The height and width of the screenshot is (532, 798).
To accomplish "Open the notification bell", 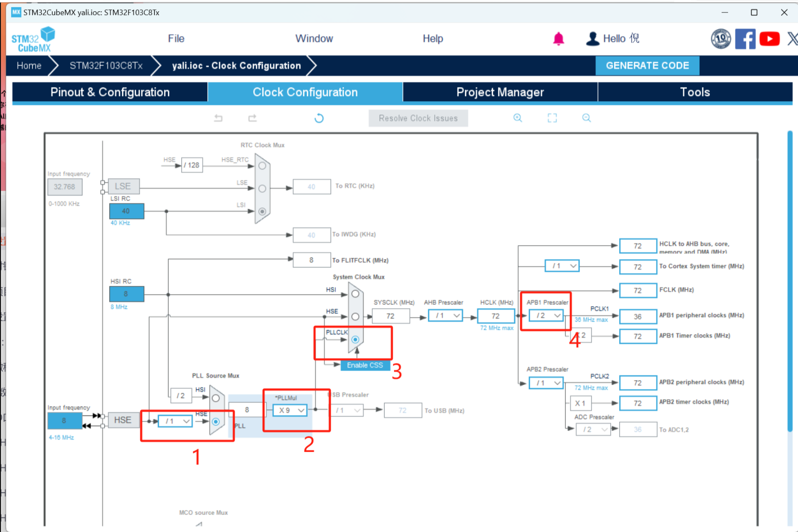I will [x=558, y=38].
